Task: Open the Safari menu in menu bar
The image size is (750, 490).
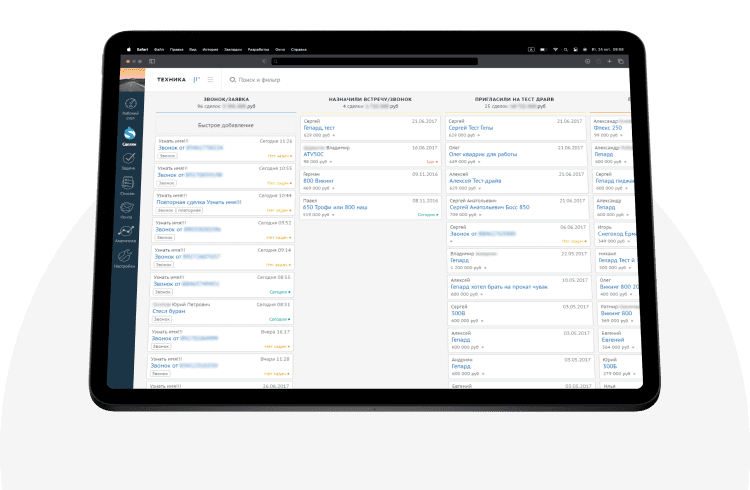Action: click(143, 49)
